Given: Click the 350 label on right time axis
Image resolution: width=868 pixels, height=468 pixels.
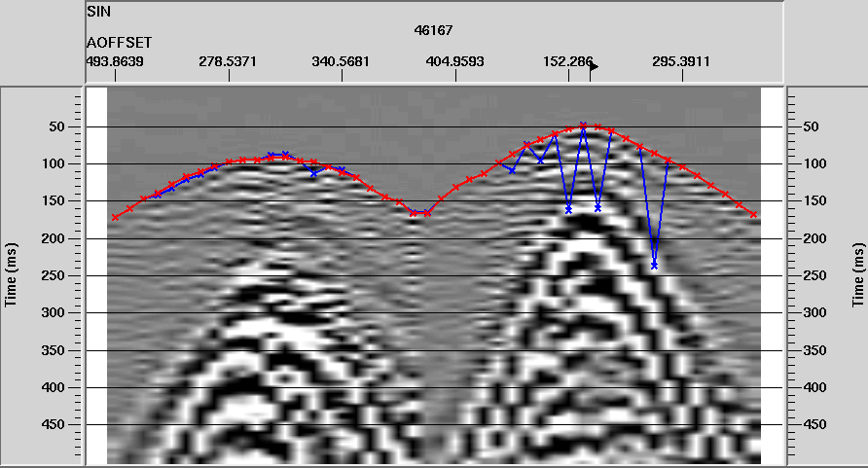Looking at the screenshot, I should [x=814, y=350].
